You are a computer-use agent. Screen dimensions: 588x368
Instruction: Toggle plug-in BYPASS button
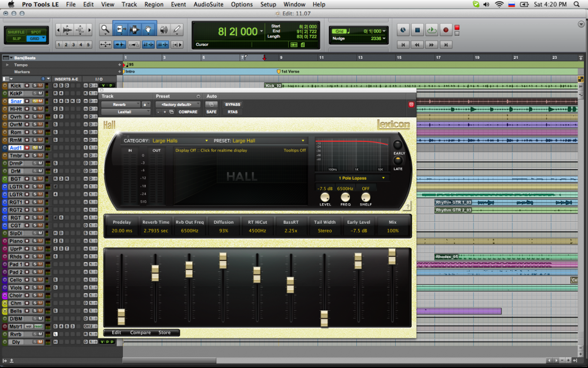click(x=232, y=104)
